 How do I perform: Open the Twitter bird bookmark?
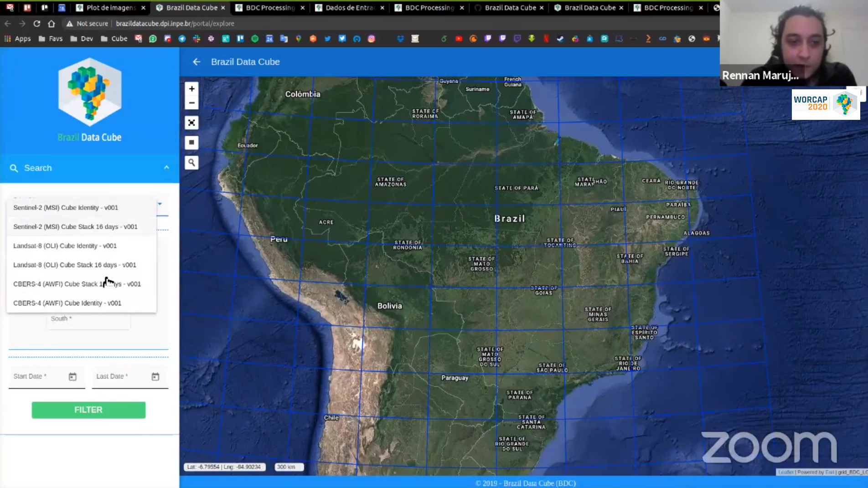327,39
